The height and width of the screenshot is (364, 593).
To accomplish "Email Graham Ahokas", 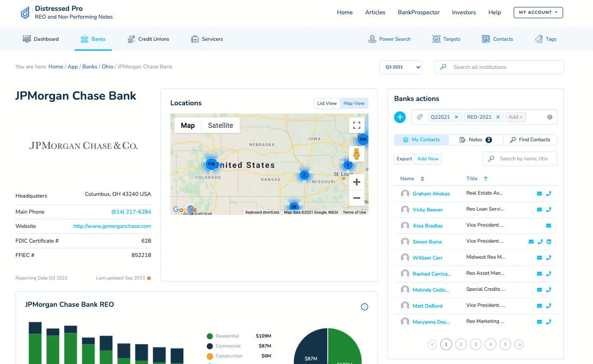I will click(x=540, y=194).
